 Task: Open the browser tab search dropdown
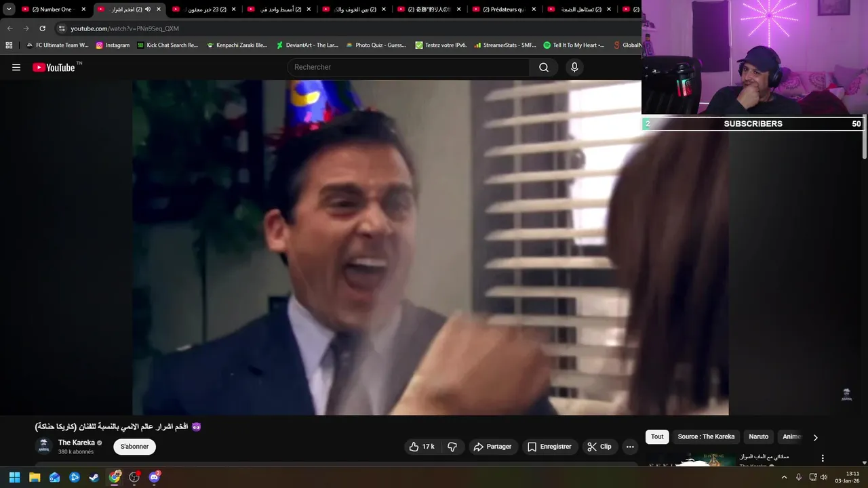9,9
